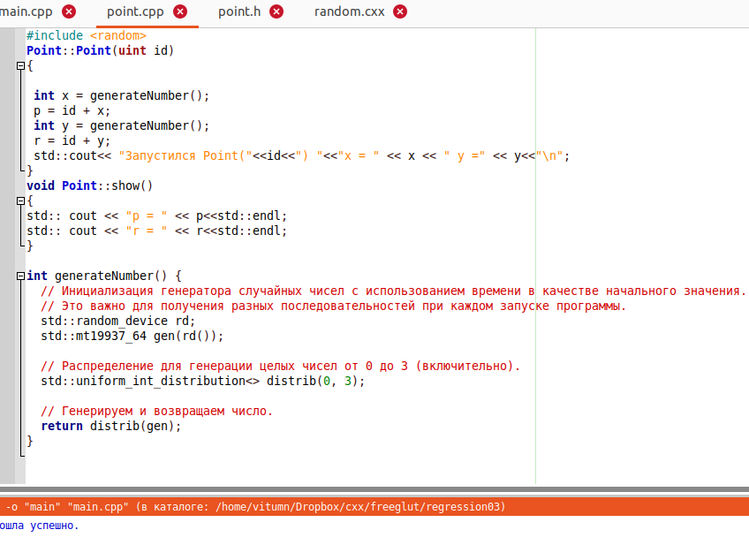Close the main.cpp tab
This screenshot has width=749, height=560.
(x=69, y=11)
